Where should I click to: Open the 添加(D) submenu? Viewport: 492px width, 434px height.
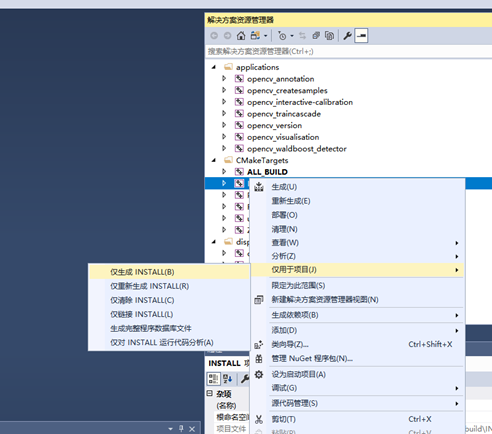point(357,330)
